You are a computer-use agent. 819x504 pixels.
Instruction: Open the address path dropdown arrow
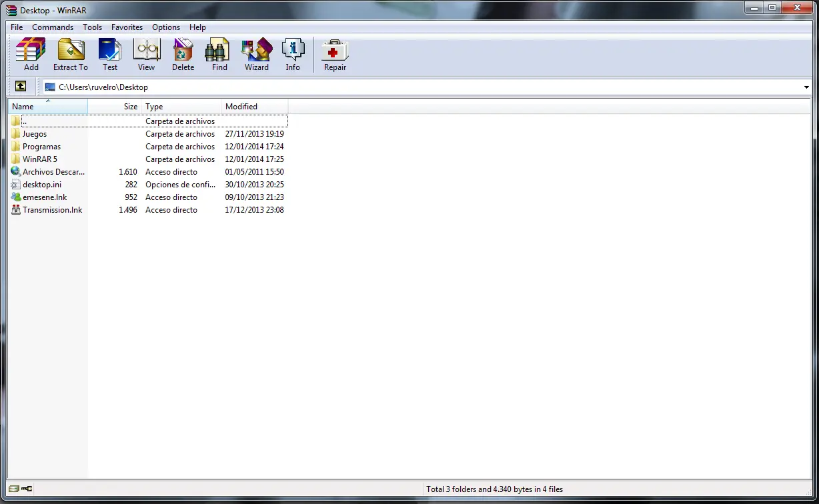[806, 87]
